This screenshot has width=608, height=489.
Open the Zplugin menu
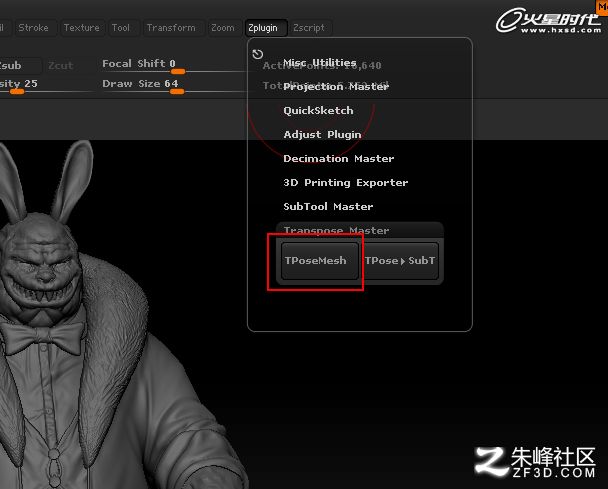pyautogui.click(x=266, y=28)
